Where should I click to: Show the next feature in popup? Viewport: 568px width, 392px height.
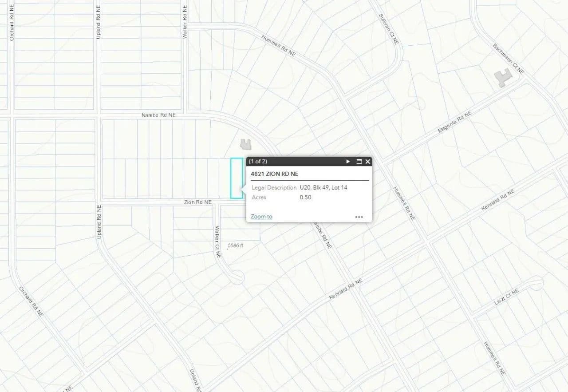[348, 162]
